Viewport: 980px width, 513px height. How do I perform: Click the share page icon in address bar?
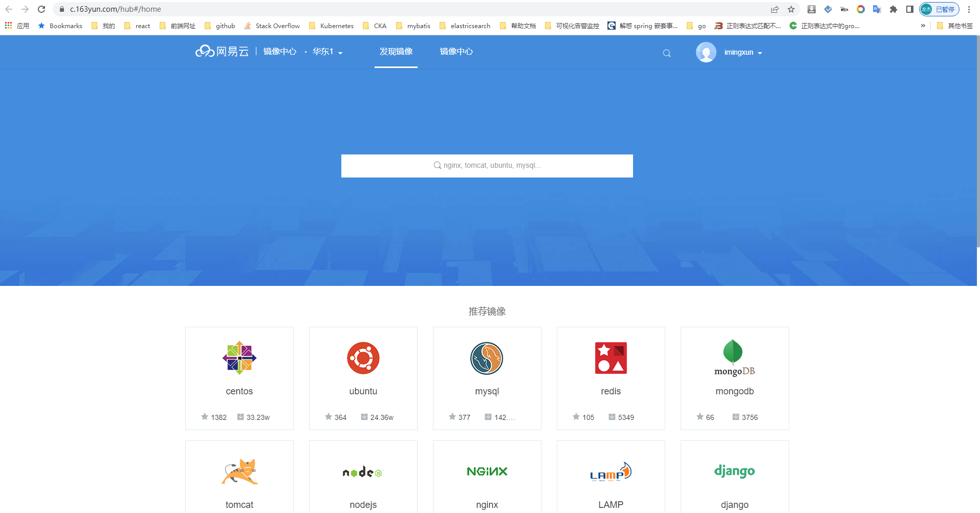click(775, 9)
